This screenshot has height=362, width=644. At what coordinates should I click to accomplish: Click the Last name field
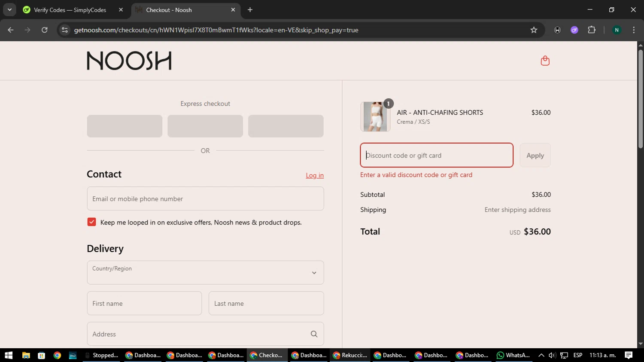tap(266, 303)
